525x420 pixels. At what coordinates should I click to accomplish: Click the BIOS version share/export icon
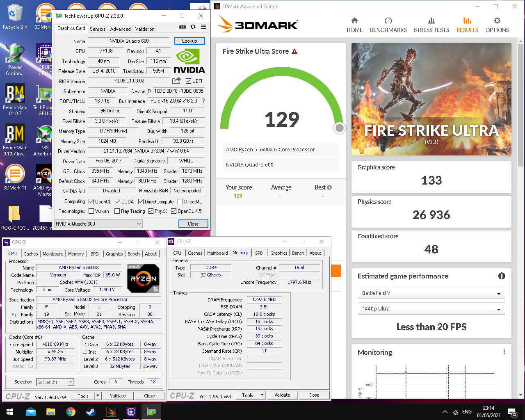177,81
